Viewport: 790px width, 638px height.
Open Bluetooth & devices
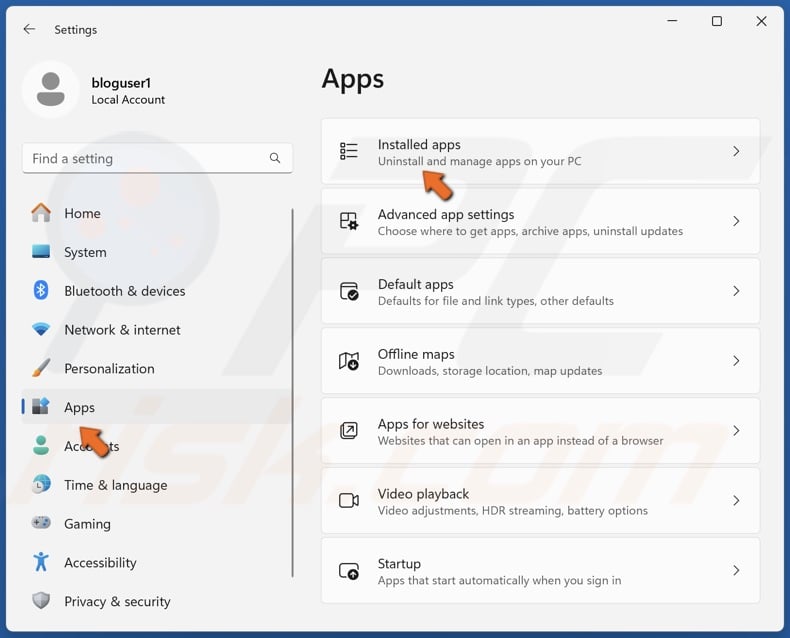pos(156,291)
